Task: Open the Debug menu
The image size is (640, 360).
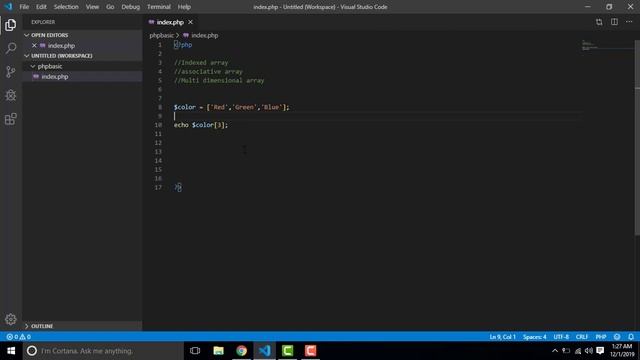Action: click(x=131, y=7)
